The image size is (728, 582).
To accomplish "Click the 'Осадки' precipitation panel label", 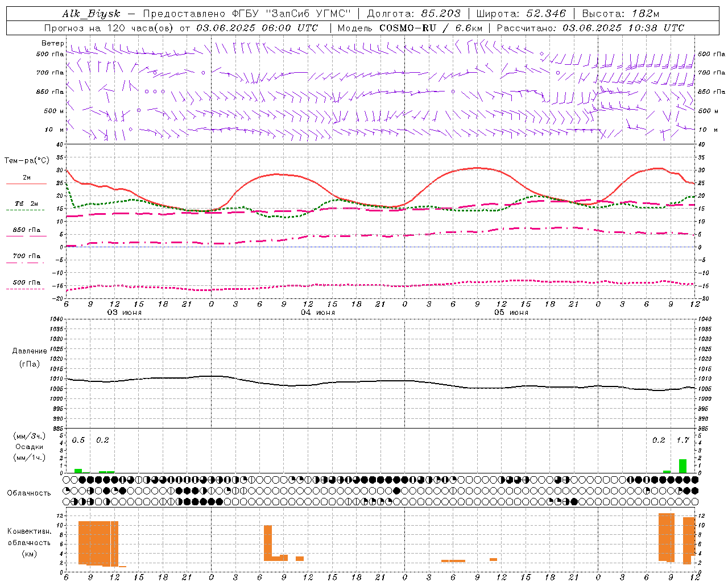I will pyautogui.click(x=29, y=447).
